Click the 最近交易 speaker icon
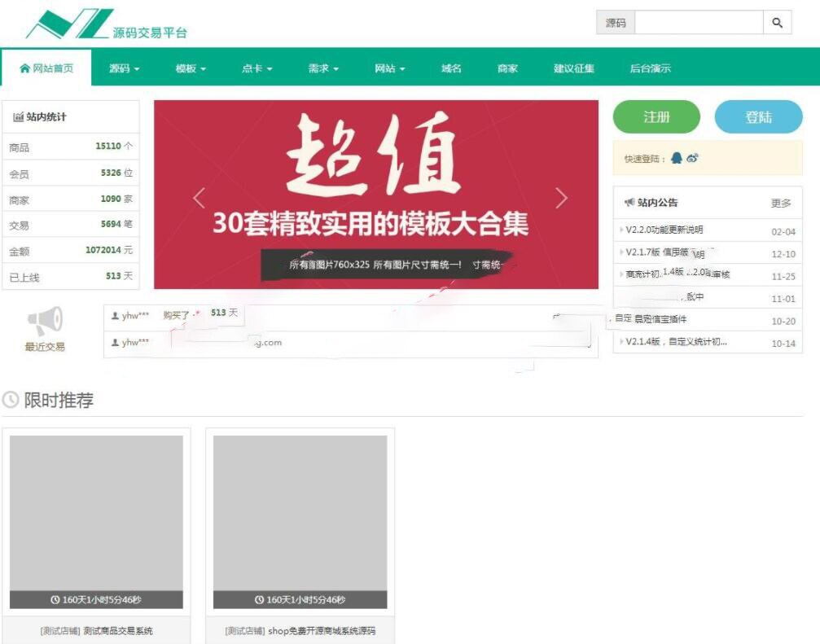This screenshot has width=820, height=644. click(x=45, y=321)
